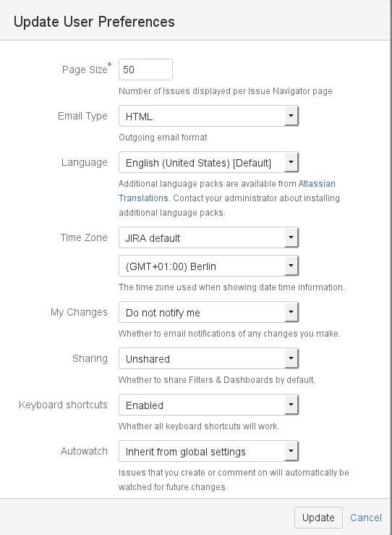Screen dimensions: 392x535
Task: Click Inherit from global settings selection
Action: pyautogui.click(x=208, y=452)
